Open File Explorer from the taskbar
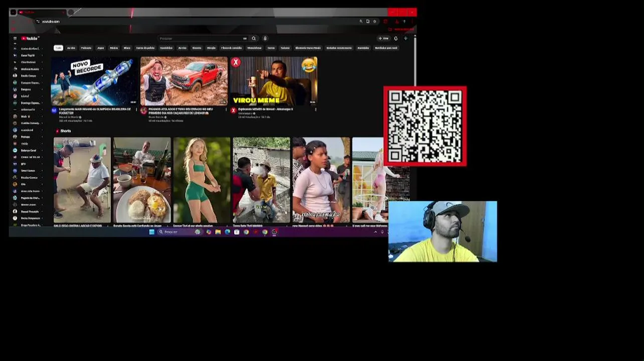 tap(218, 232)
